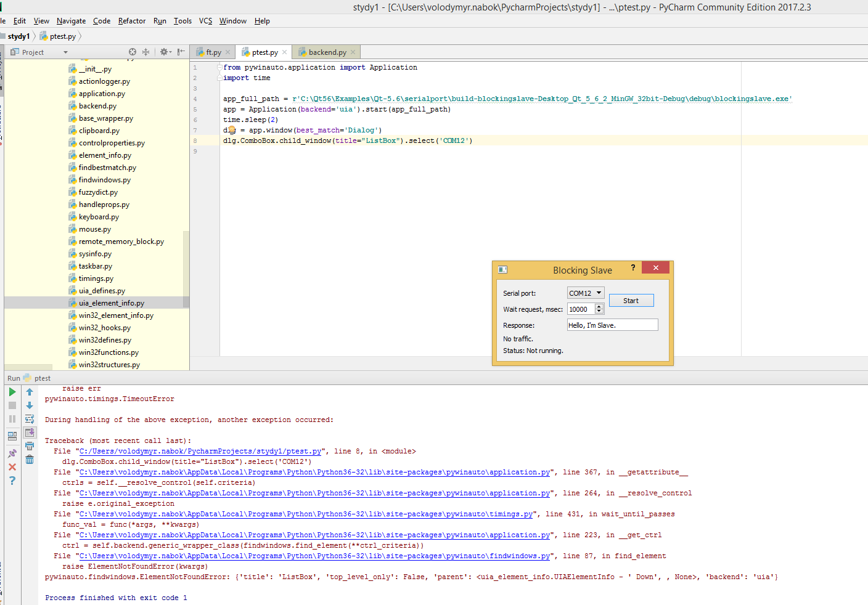Image resolution: width=868 pixels, height=605 pixels.
Task: Click inside the Response text field
Action: coord(612,325)
